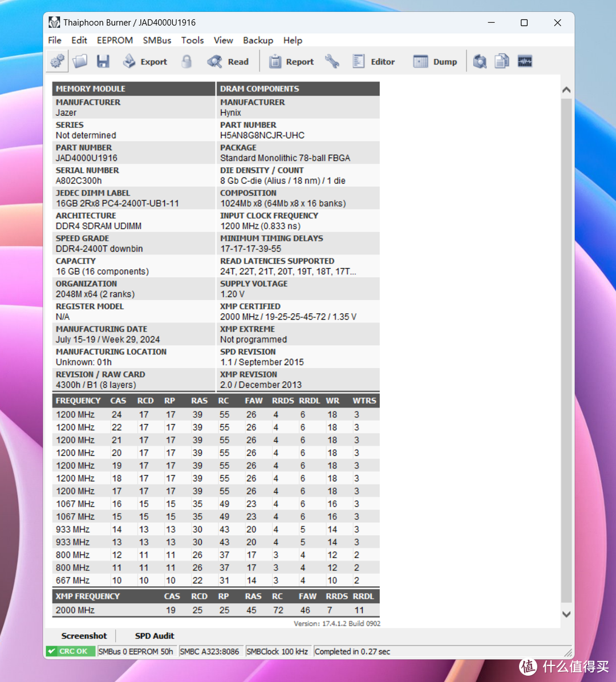The image size is (616, 682).
Task: Select the serial number A802C300h
Action: click(79, 180)
